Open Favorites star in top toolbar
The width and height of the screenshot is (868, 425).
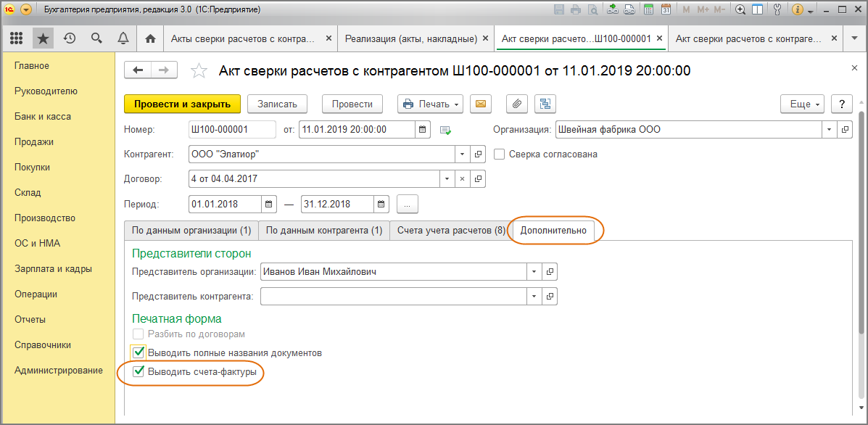click(43, 38)
